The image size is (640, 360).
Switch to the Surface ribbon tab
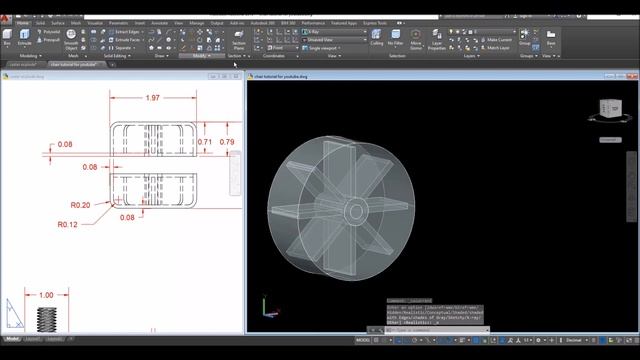coord(58,23)
